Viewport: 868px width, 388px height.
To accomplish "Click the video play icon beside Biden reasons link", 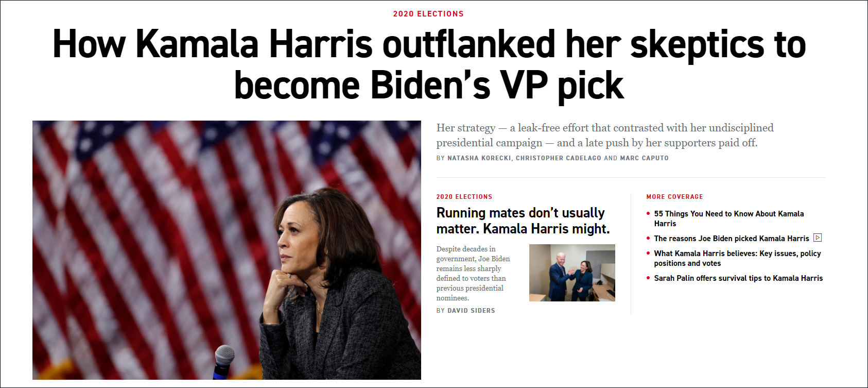I will point(818,238).
